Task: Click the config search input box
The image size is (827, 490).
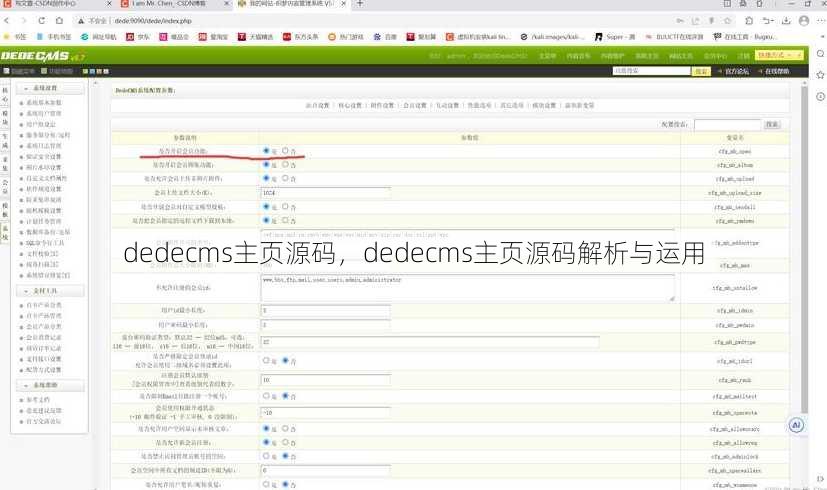Action: click(727, 124)
